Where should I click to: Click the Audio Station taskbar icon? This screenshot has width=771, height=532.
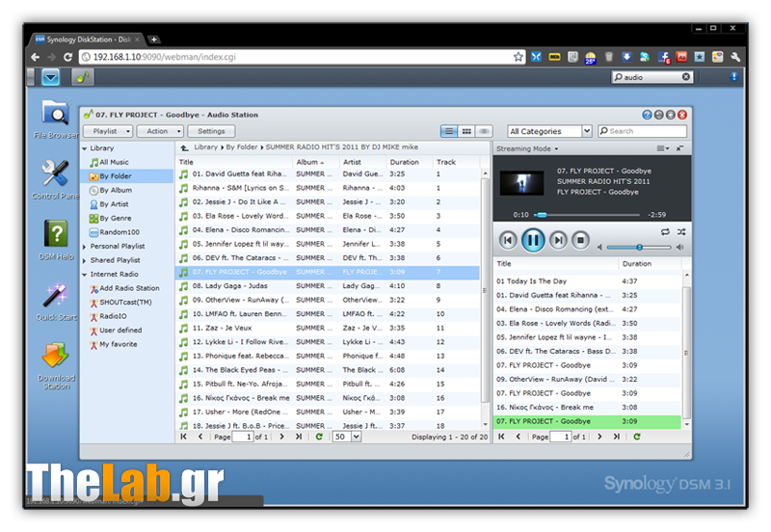[x=83, y=77]
